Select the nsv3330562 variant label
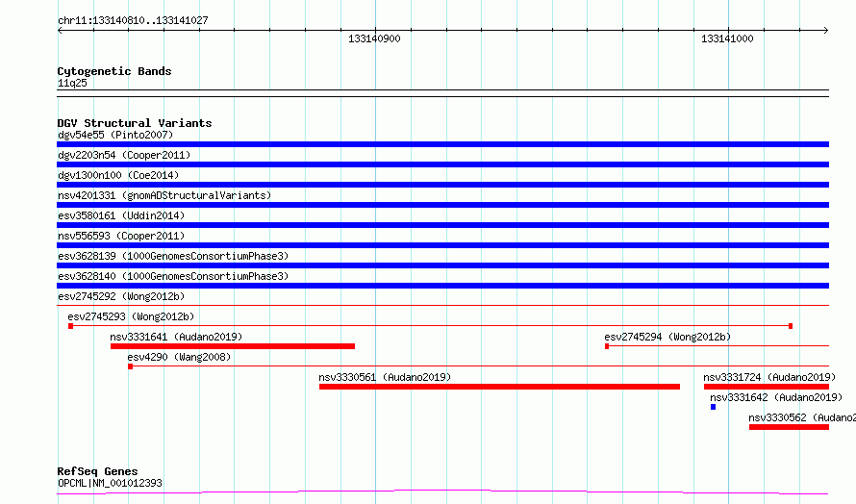Image resolution: width=856 pixels, height=504 pixels. (802, 417)
